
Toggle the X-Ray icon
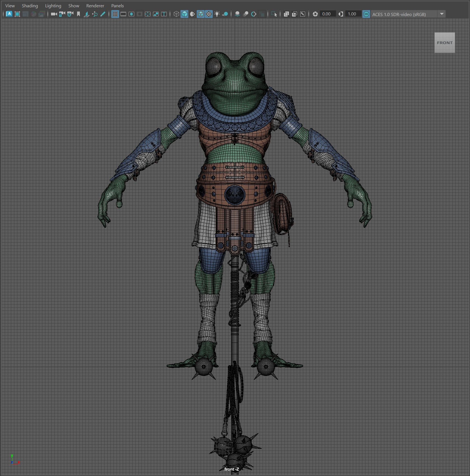pos(286,14)
